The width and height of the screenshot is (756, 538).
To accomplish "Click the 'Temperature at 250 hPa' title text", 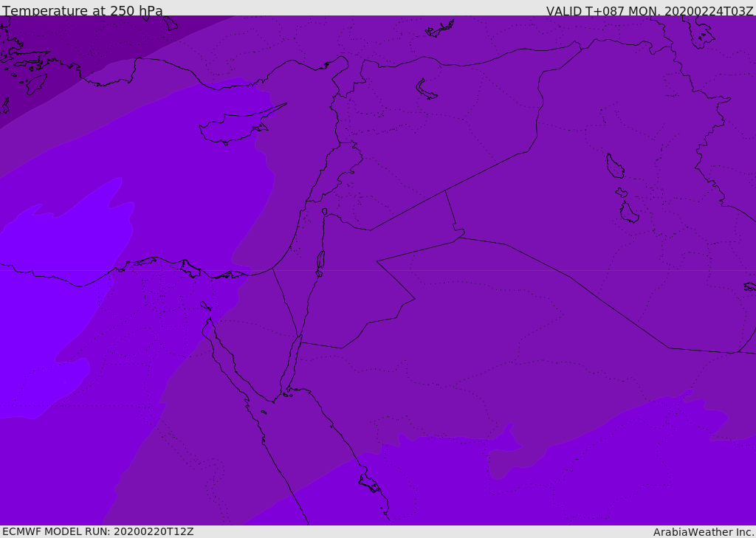I will [83, 10].
